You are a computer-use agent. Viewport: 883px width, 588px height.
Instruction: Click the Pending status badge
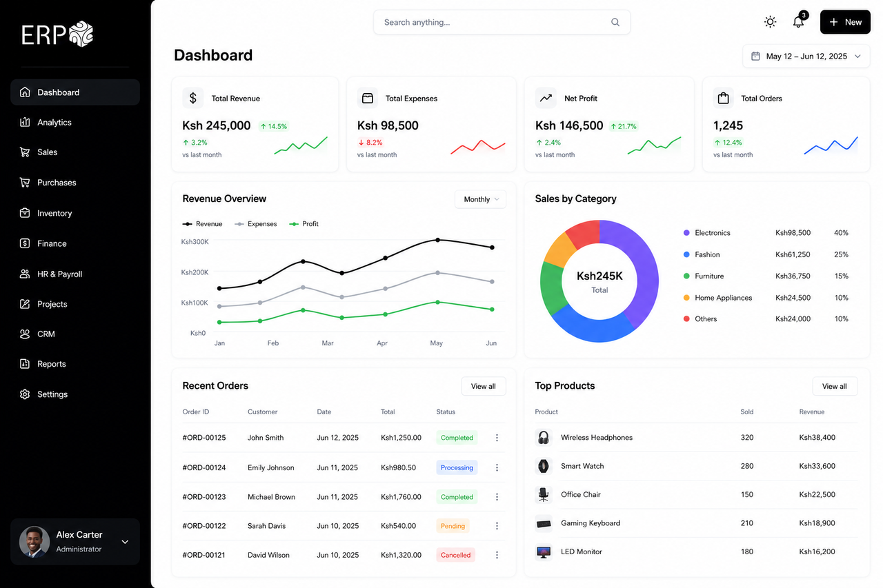pyautogui.click(x=453, y=526)
